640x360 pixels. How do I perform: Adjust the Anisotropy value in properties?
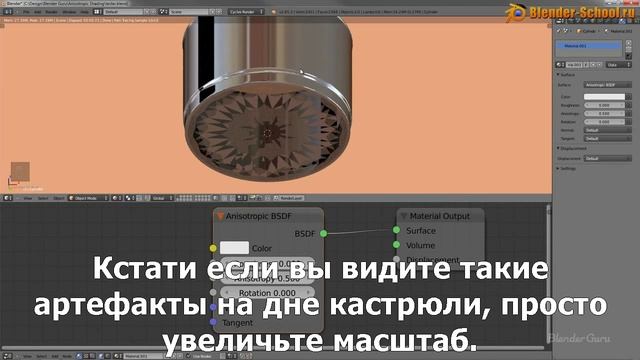604,113
